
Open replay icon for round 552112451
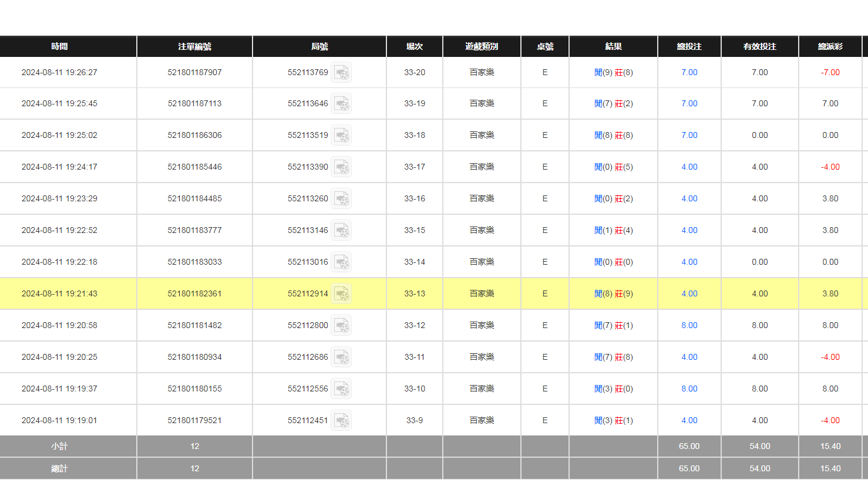341,421
